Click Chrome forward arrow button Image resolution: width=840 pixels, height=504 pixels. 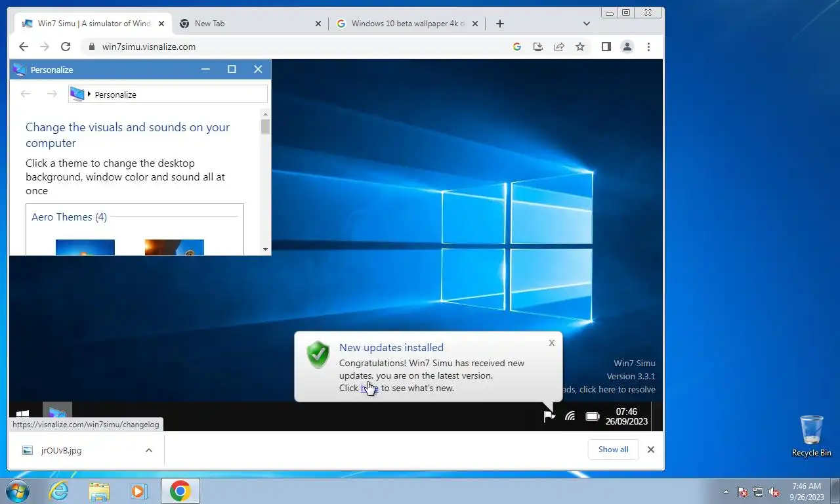pyautogui.click(x=45, y=47)
